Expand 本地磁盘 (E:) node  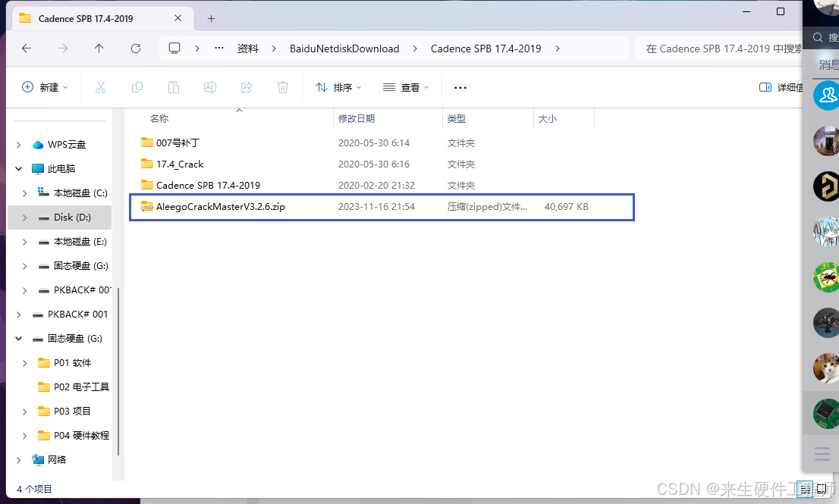click(24, 242)
